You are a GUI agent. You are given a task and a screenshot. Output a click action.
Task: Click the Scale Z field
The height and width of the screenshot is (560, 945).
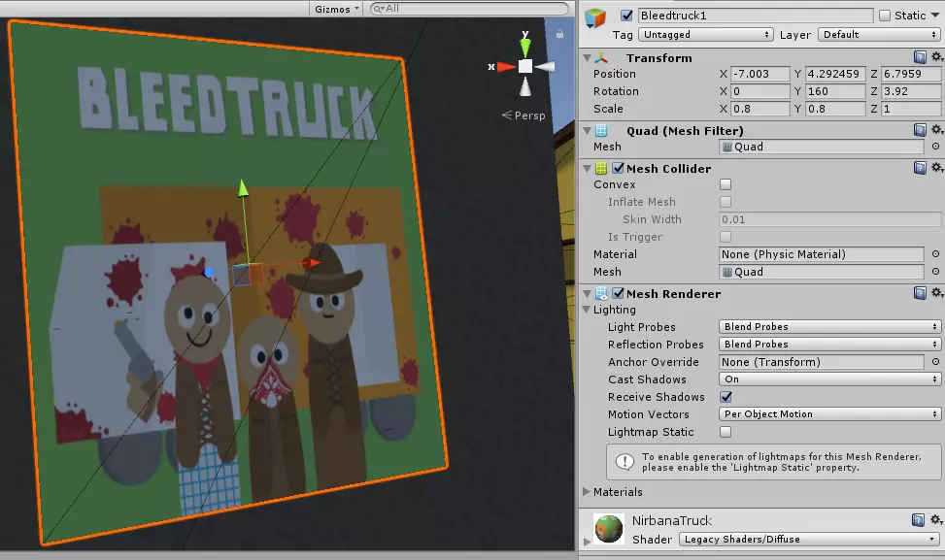click(x=911, y=109)
